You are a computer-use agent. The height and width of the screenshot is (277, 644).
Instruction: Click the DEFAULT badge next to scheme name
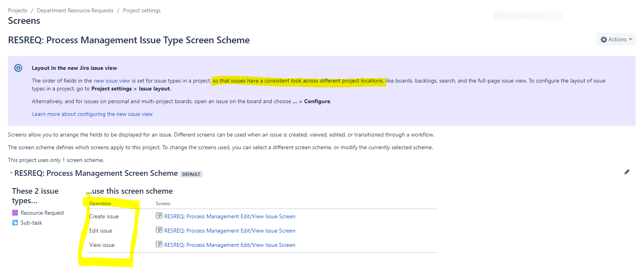(x=191, y=174)
